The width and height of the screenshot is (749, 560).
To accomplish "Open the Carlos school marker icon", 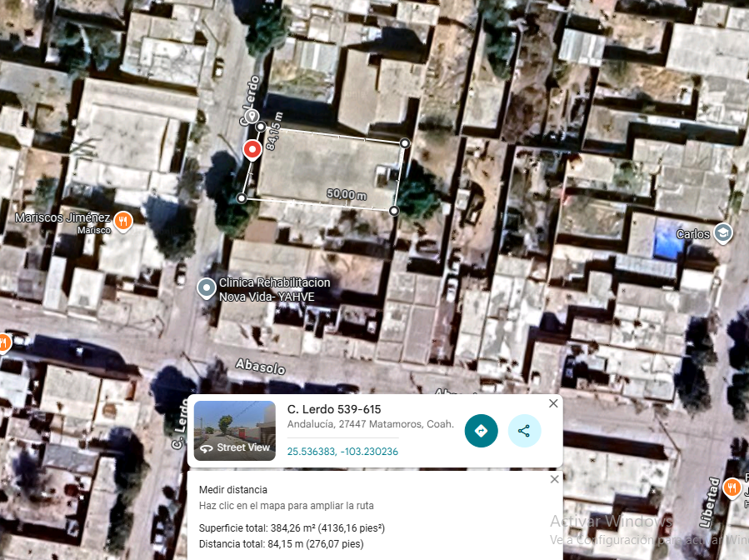I will pos(723,233).
